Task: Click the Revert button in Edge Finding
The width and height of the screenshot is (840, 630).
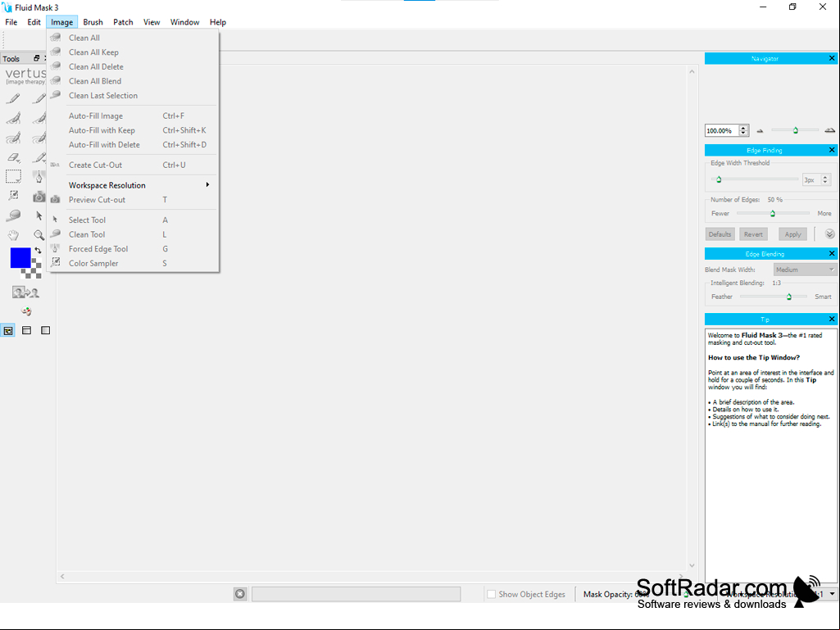Action: coord(753,234)
